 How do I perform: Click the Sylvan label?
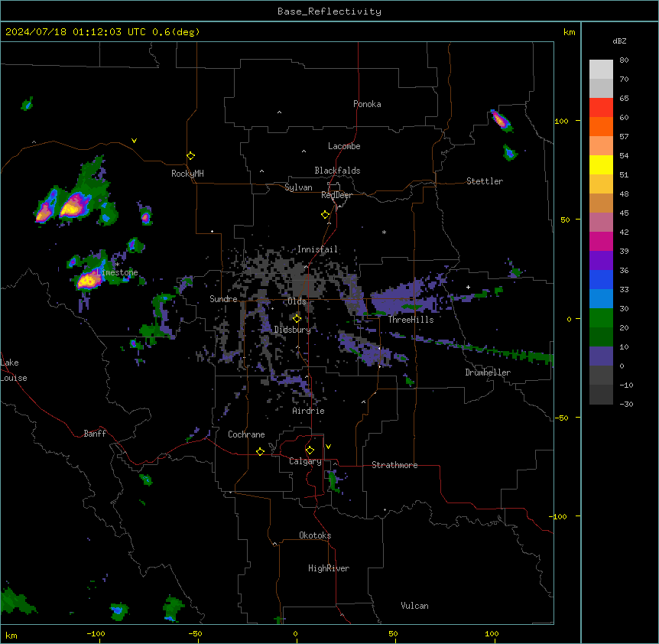tap(298, 187)
